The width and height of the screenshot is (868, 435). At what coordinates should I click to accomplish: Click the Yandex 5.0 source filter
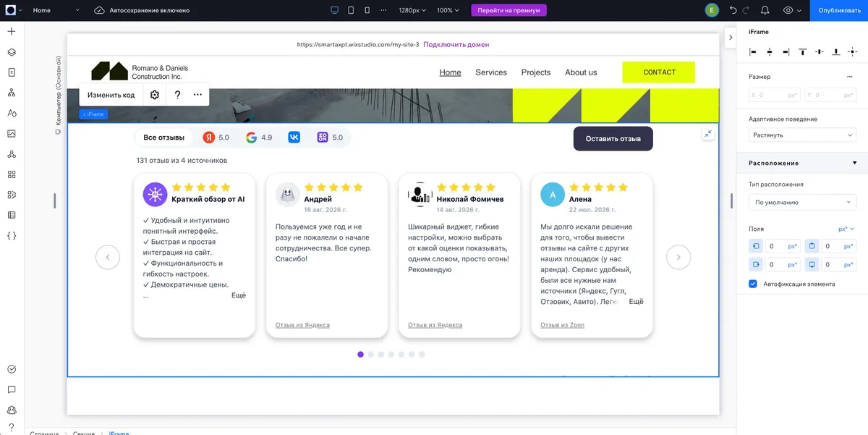[216, 137]
